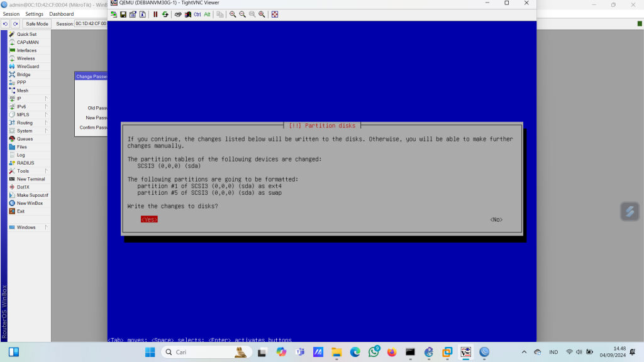Click the Zoom In magnifier icon
This screenshot has width=644, height=362.
click(x=233, y=14)
